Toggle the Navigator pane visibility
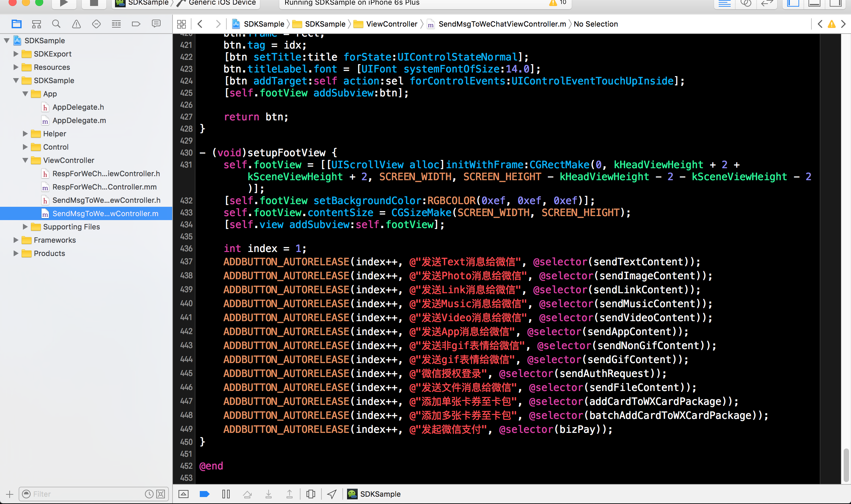Screen dimensions: 851x504 (x=793, y=3)
